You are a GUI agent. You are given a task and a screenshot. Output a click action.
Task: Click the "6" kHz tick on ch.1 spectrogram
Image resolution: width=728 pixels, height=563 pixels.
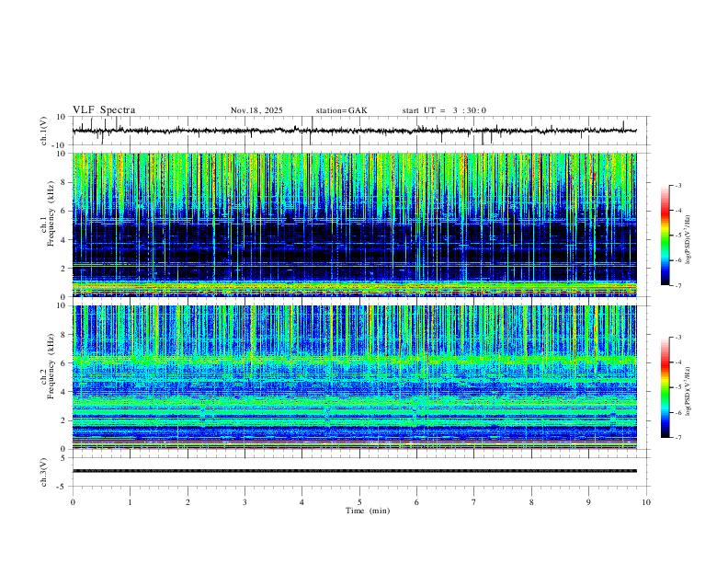(63, 211)
